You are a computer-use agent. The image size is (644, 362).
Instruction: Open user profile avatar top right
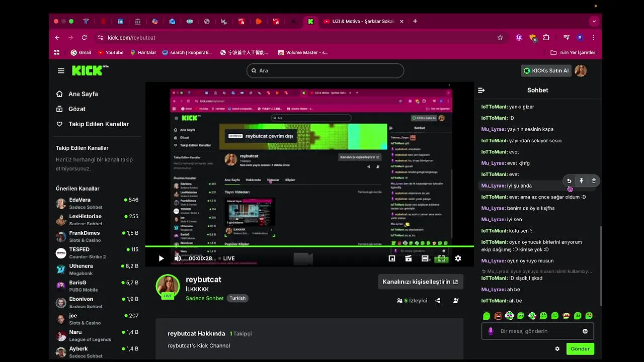(x=581, y=71)
